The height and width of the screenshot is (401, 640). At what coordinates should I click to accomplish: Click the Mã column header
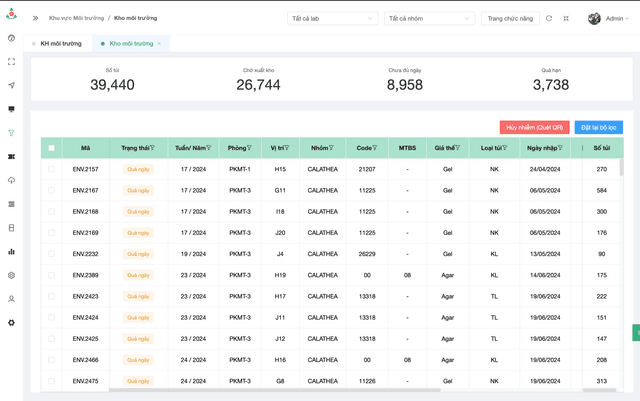tap(85, 148)
